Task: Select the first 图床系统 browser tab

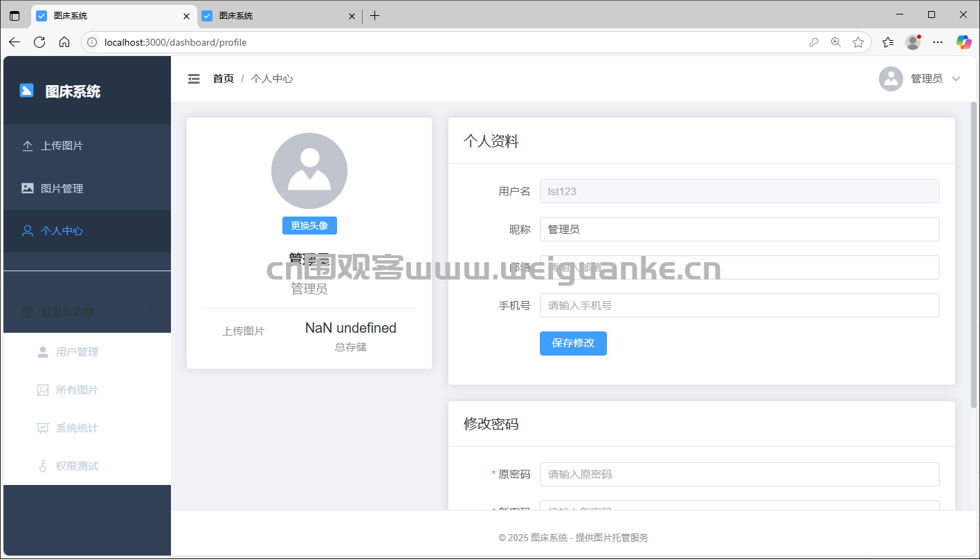Action: (114, 15)
